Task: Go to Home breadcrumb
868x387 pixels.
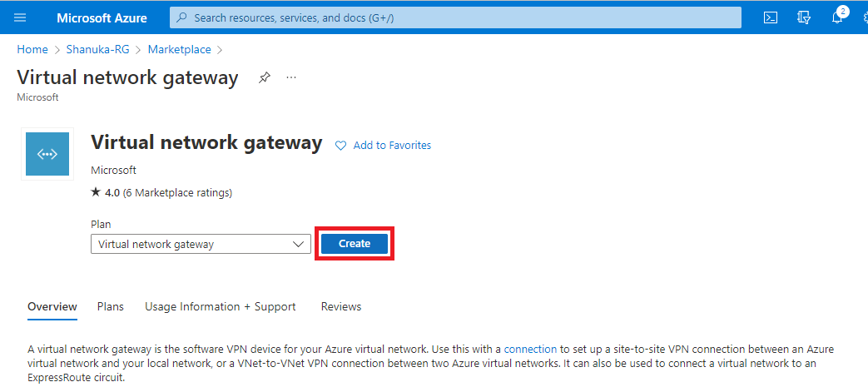Action: click(x=32, y=49)
